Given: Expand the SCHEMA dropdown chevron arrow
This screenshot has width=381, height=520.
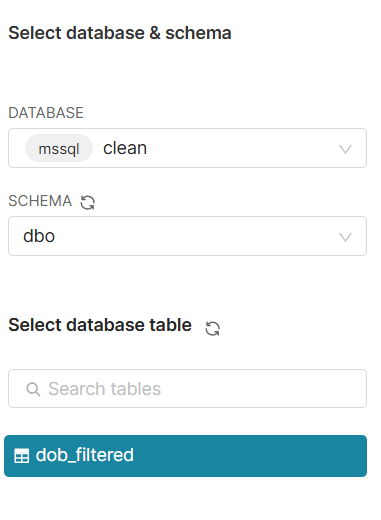Looking at the screenshot, I should [x=345, y=237].
